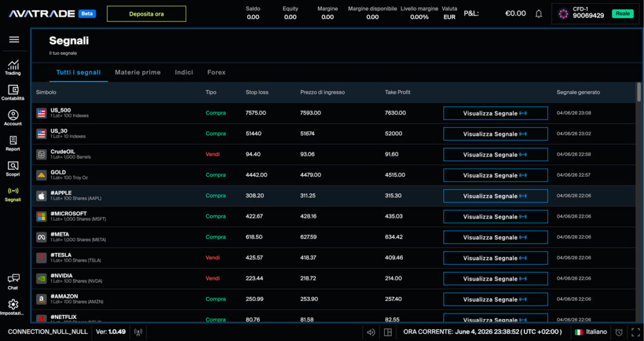This screenshot has height=341, width=644.
Task: View signal for #TESLA
Action: (x=496, y=258)
